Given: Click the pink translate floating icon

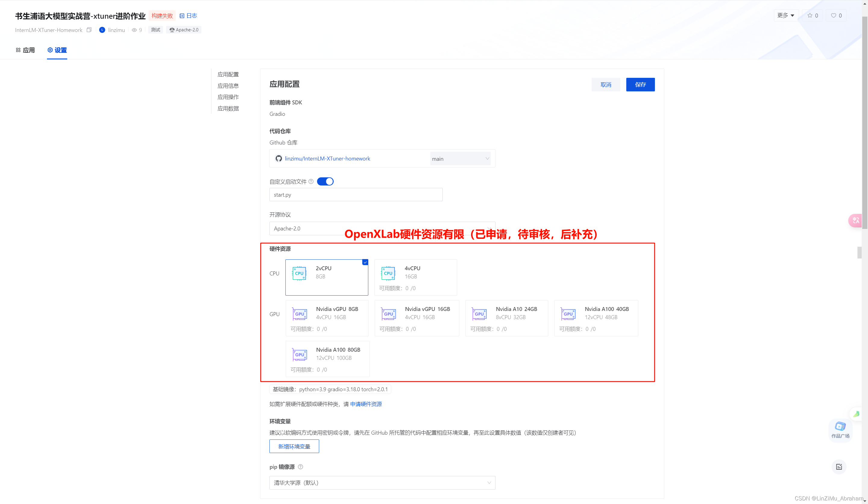Looking at the screenshot, I should (x=856, y=220).
